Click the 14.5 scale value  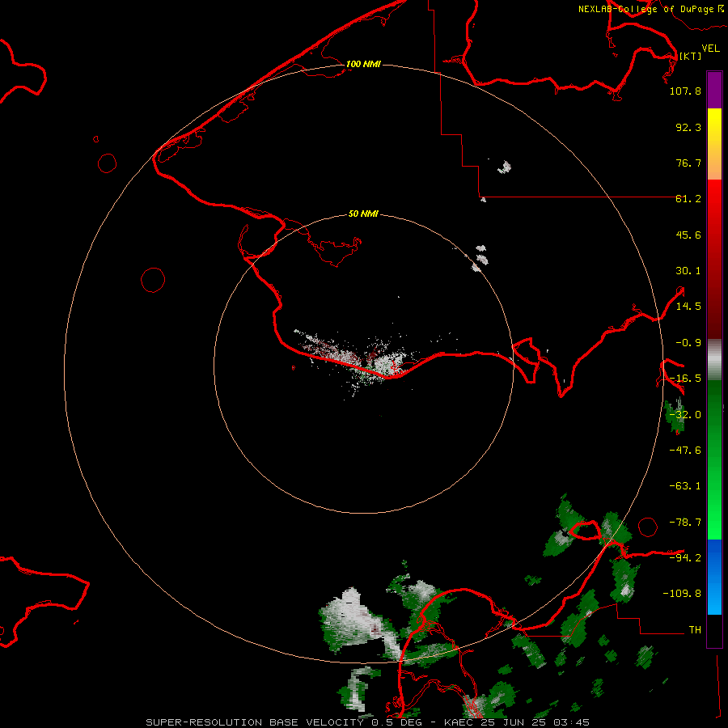[688, 307]
